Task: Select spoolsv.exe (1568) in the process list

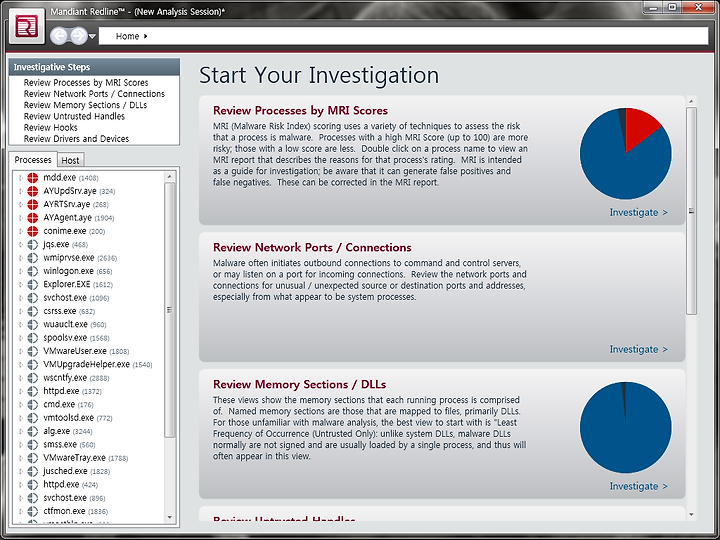Action: click(x=76, y=338)
